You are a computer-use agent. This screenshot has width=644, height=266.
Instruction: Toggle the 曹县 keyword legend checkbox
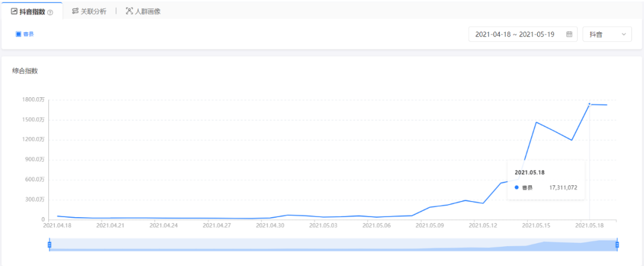click(x=18, y=34)
